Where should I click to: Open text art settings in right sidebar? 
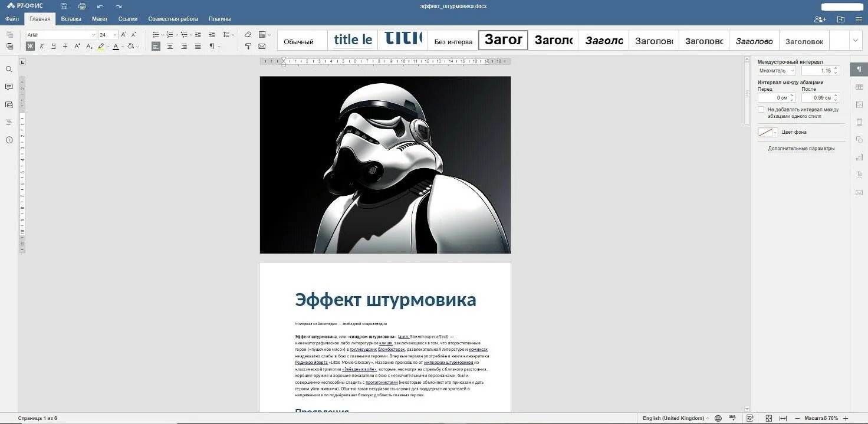(859, 175)
